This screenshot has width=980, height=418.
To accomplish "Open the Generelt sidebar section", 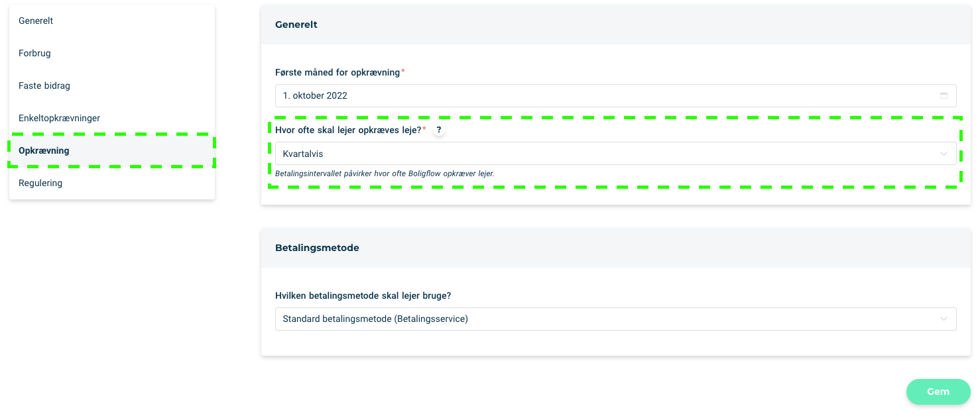I will (112, 21).
